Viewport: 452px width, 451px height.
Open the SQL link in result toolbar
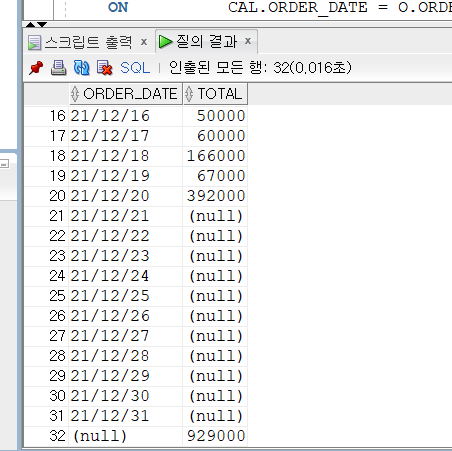(135, 68)
